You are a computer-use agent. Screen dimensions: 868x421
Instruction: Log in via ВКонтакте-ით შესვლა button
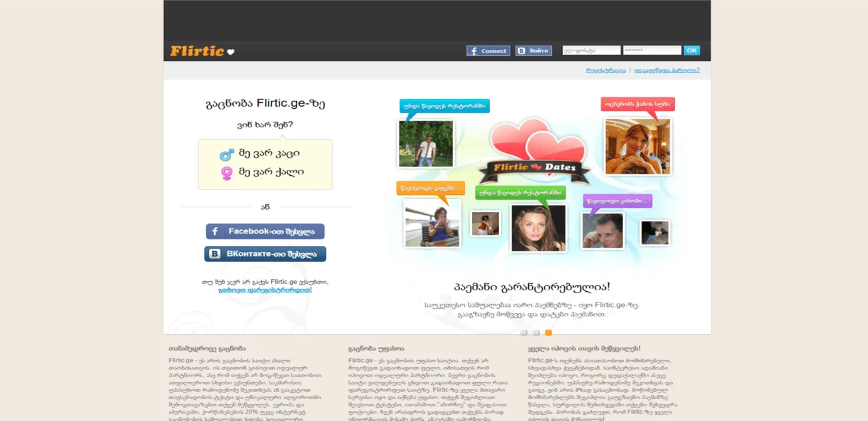(265, 254)
